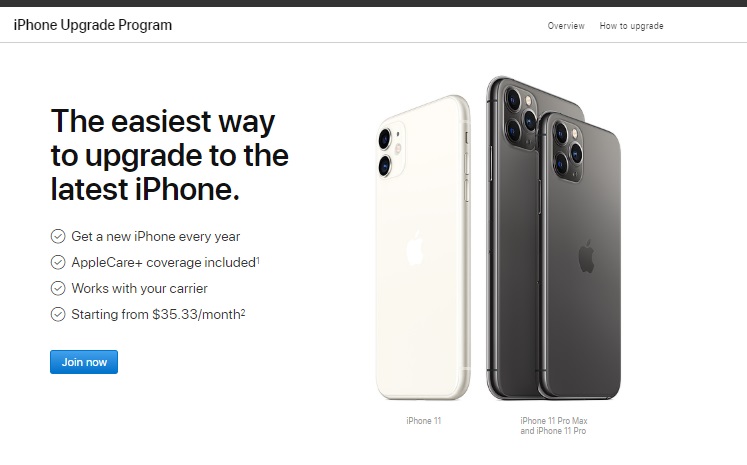Click the iPhone 11 Pro Max and Pro caption

[x=554, y=426]
